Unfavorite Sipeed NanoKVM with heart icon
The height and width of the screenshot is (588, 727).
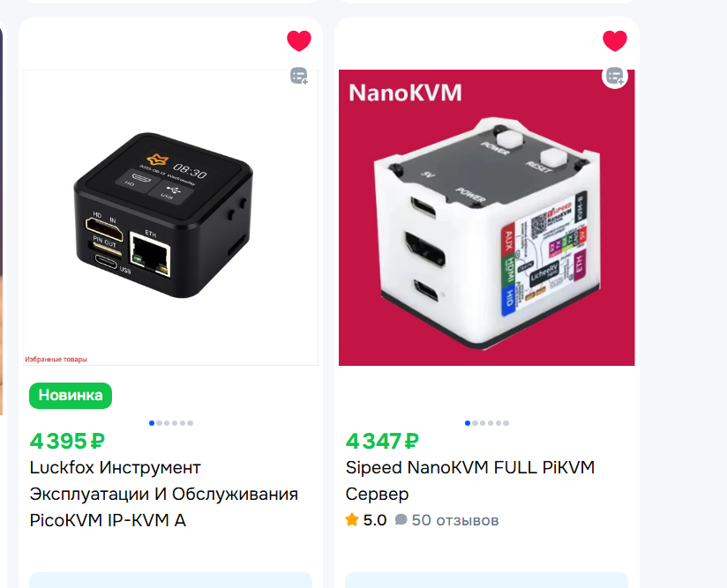point(615,41)
